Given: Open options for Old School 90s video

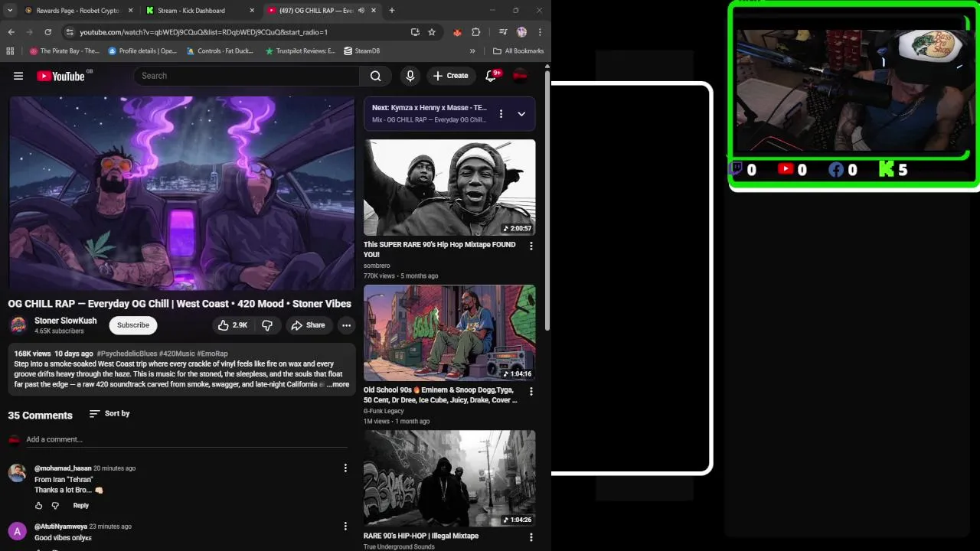Looking at the screenshot, I should tap(531, 391).
